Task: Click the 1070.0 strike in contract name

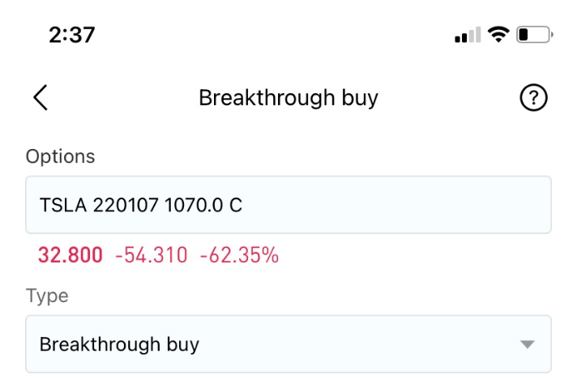Action: click(194, 205)
